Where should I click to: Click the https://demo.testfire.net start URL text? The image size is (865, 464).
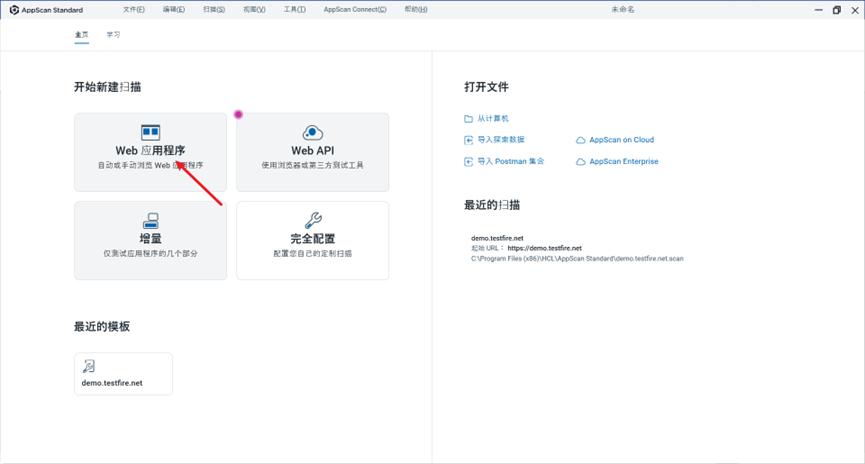coord(544,248)
